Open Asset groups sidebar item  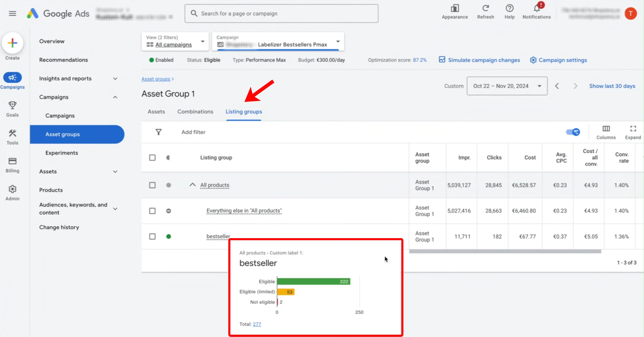pos(77,134)
